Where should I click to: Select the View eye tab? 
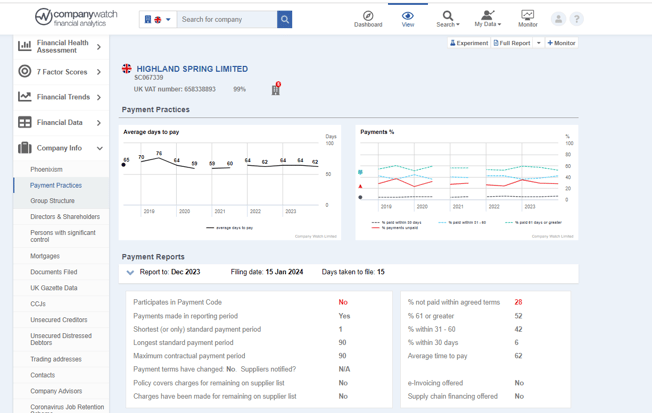(x=408, y=19)
